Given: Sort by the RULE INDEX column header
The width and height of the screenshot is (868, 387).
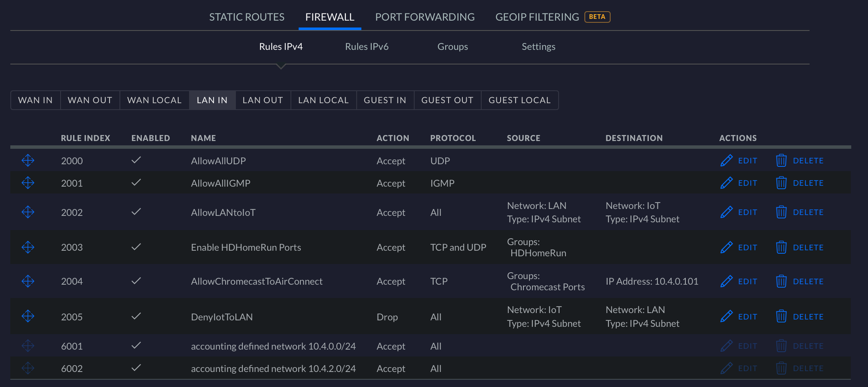Looking at the screenshot, I should pos(85,138).
